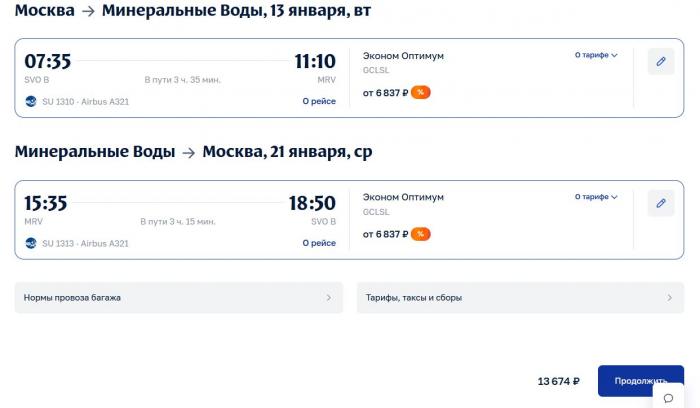Open "О рейсе" link for flight SU 1310

click(319, 102)
